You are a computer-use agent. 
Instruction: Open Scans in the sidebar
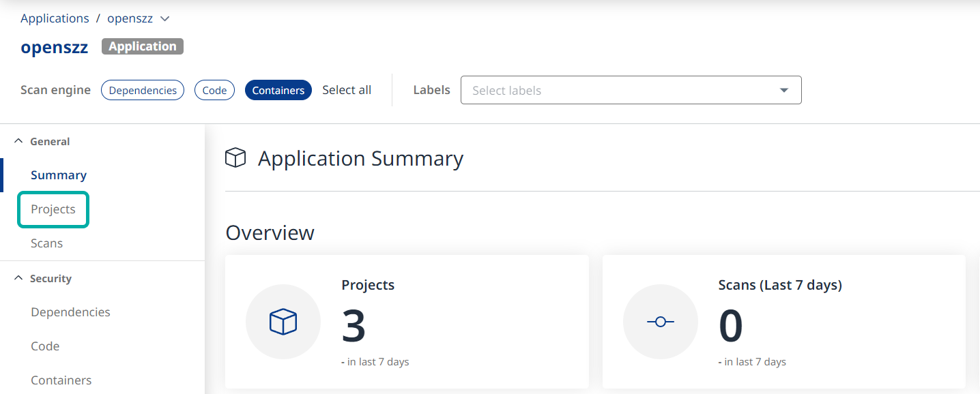pos(46,243)
